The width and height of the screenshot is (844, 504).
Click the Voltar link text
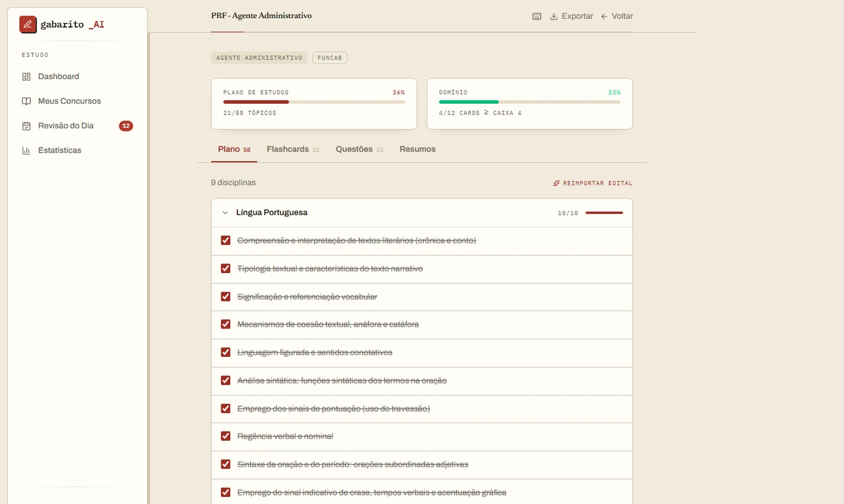(622, 16)
